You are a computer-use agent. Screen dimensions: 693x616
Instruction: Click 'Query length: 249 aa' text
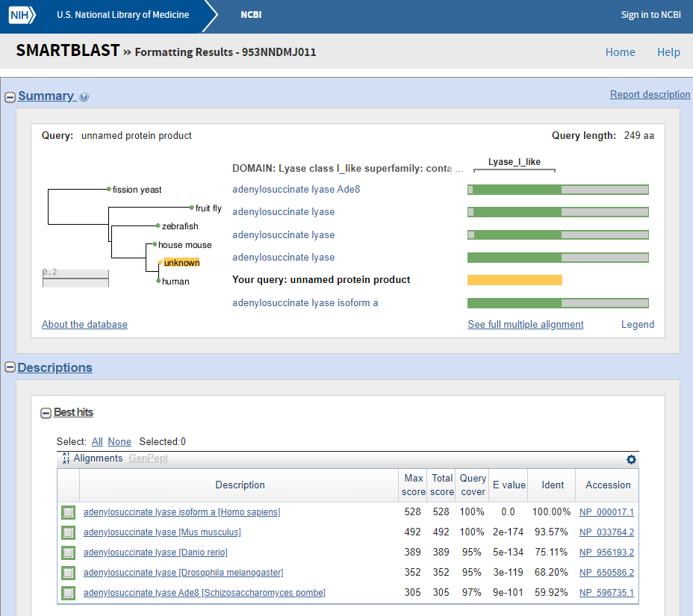(x=603, y=135)
